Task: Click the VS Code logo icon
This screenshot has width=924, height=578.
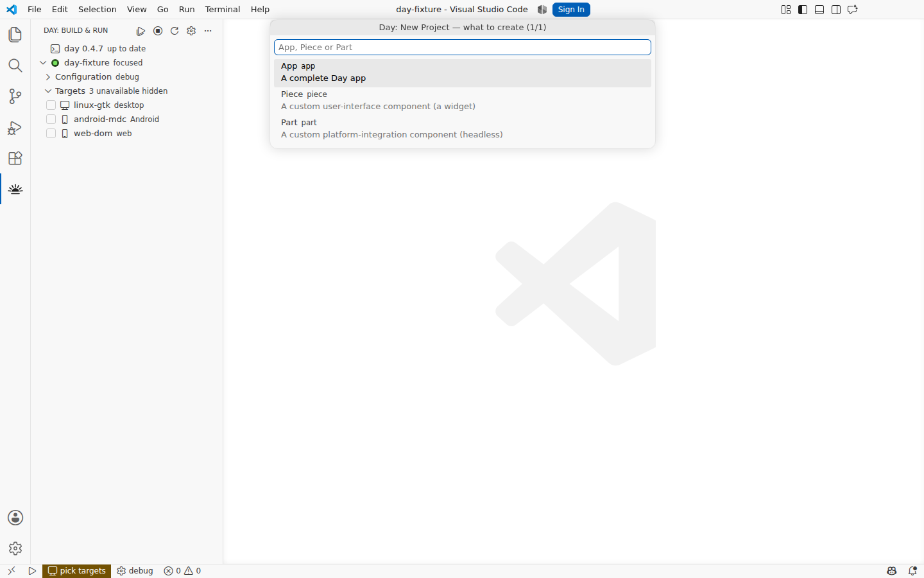Action: click(x=12, y=10)
